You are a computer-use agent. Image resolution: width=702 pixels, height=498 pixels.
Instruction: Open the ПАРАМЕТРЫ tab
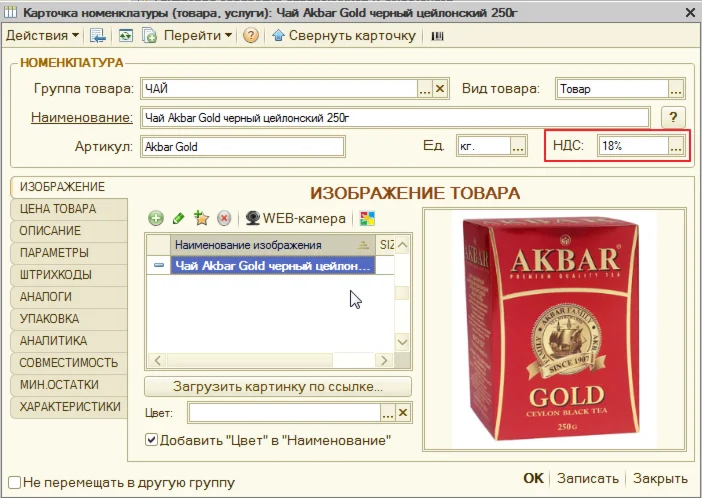[68, 253]
